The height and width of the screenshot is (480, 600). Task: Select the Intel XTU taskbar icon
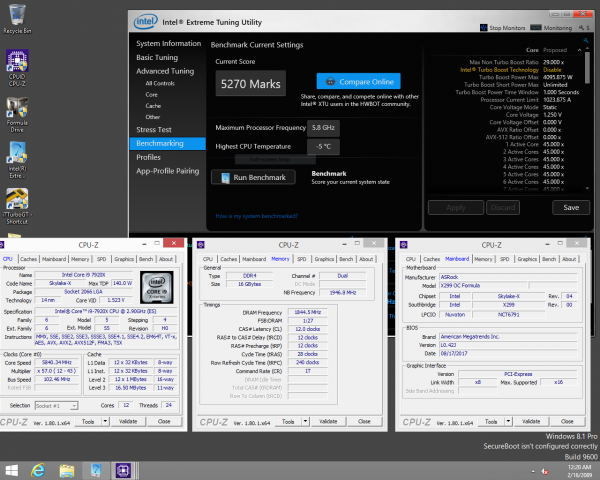96,470
